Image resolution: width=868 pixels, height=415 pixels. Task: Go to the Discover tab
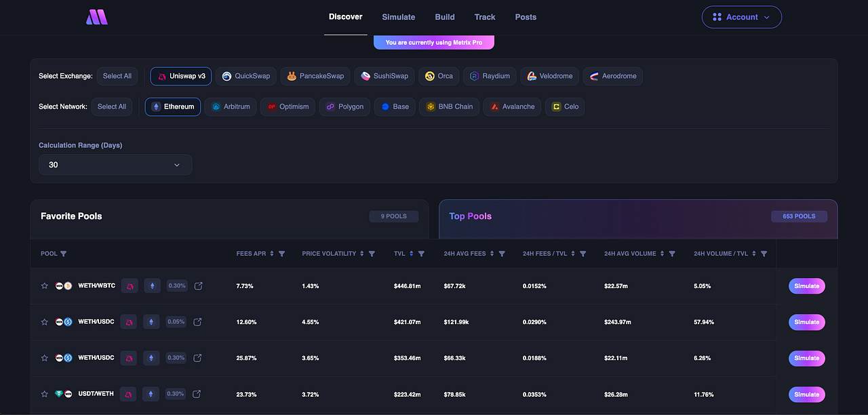pos(346,17)
